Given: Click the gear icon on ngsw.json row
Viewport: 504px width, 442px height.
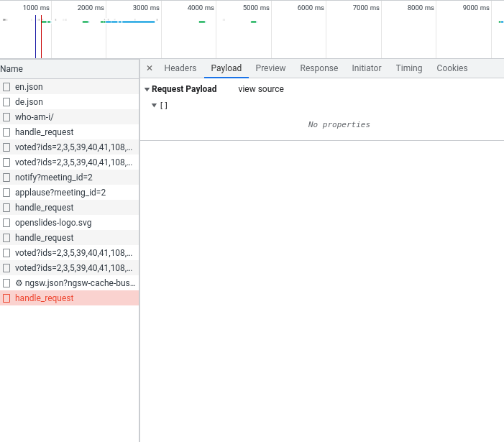Looking at the screenshot, I should point(19,283).
